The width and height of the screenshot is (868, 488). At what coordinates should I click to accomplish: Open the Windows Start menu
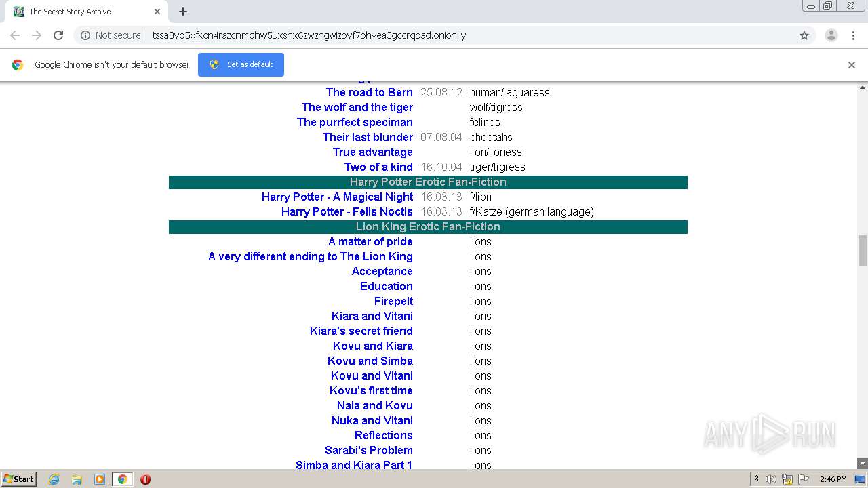point(18,479)
